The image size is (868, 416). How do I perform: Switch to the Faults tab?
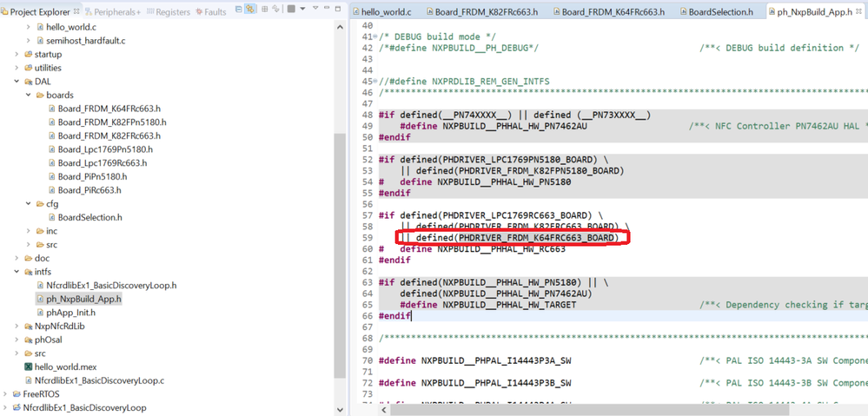211,11
